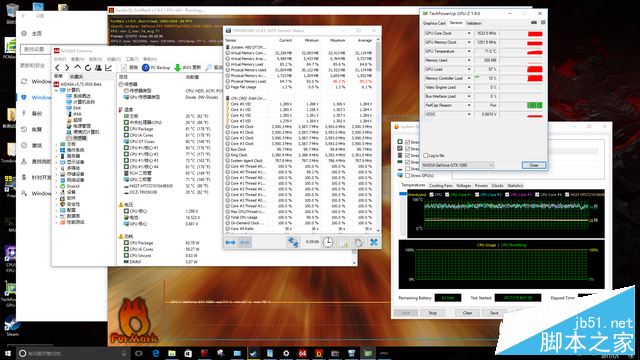The height and width of the screenshot is (360, 640).
Task: Toggle CPU Core #1 graph checkbox
Action: click(447, 195)
